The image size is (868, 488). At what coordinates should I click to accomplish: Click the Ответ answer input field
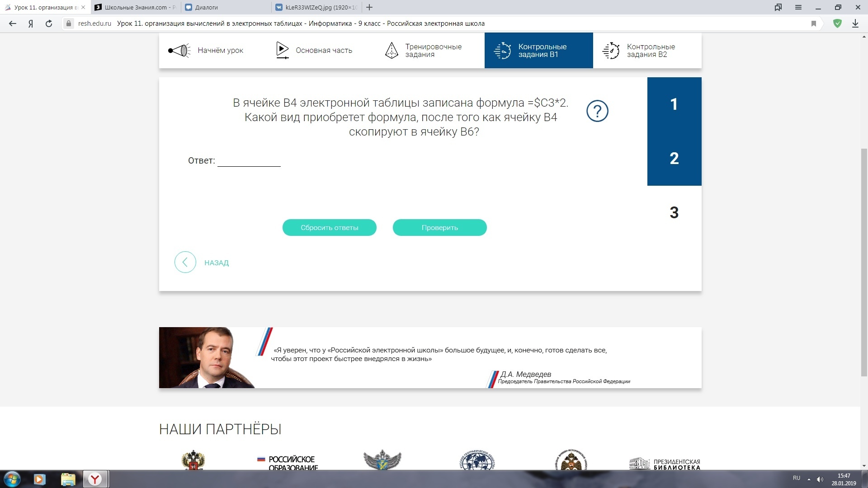pyautogui.click(x=249, y=161)
